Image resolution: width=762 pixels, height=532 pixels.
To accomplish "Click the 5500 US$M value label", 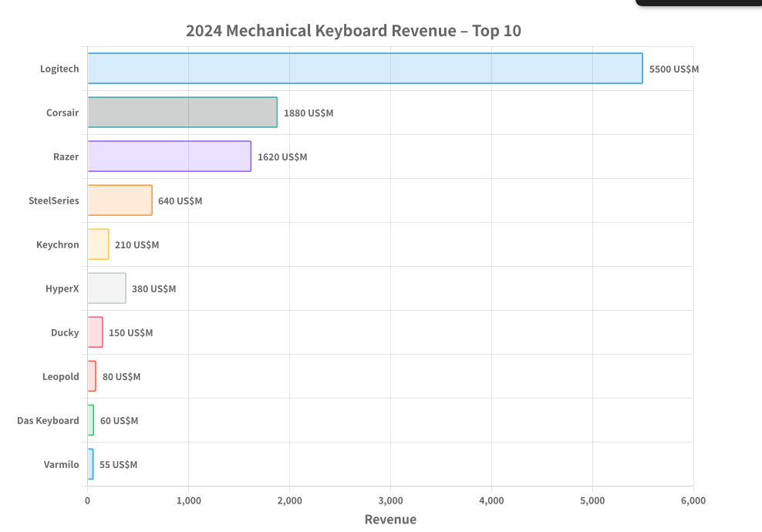I will pyautogui.click(x=673, y=69).
